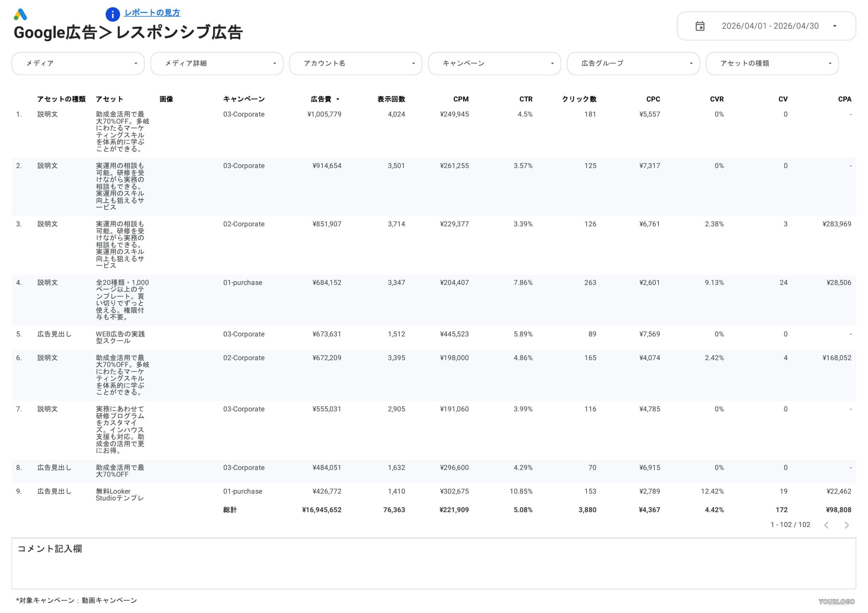This screenshot has width=868, height=613.
Task: Select the ¥168,052 CPA value
Action: point(836,357)
